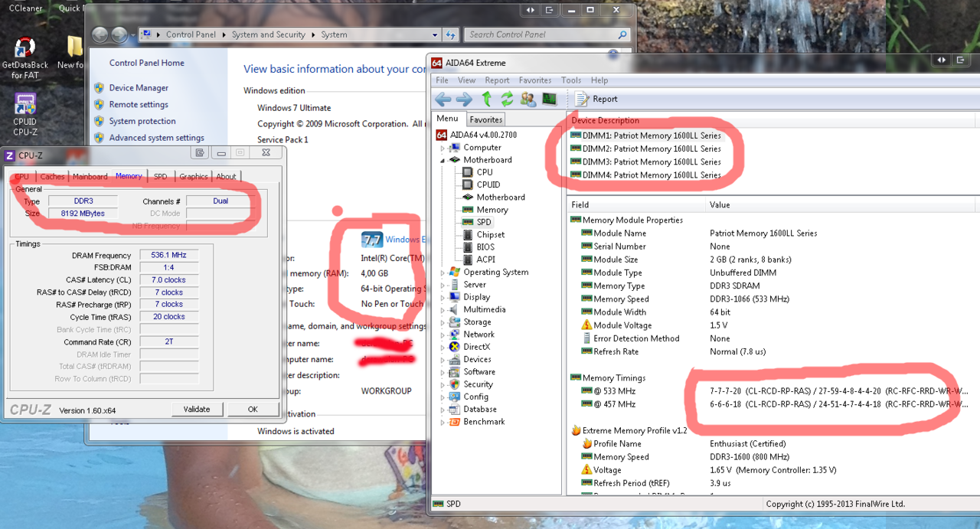Screen dimensions: 980x529
Task: Switch to the CPU tab in CPU-Z
Action: [x=22, y=176]
